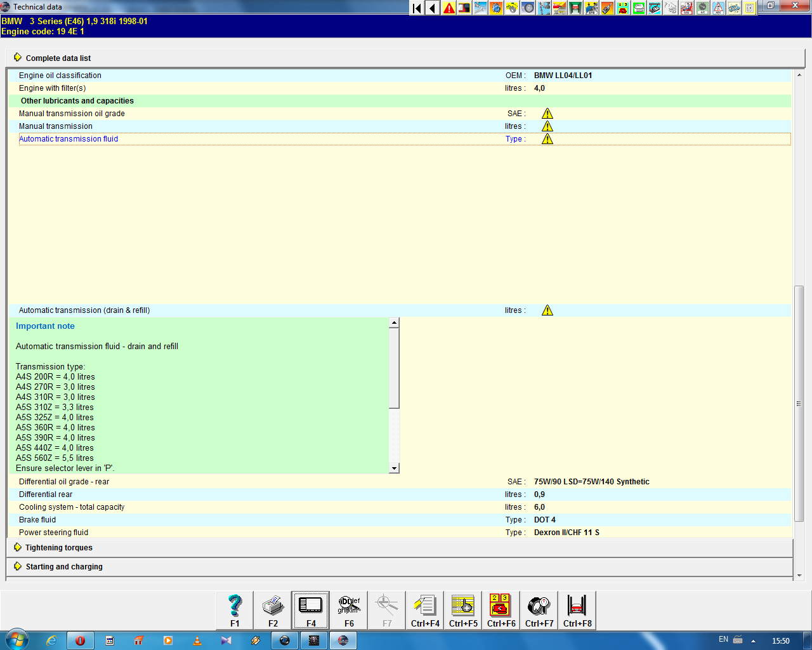Click the main list scroll down arrow
This screenshot has width=812, height=650.
(799, 575)
